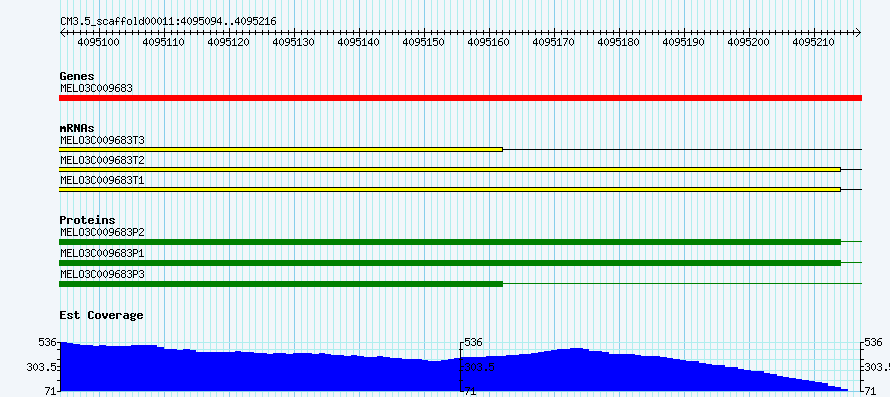
Task: Select the MELO3C009683T2 mRNA yellow bar
Action: click(x=450, y=169)
